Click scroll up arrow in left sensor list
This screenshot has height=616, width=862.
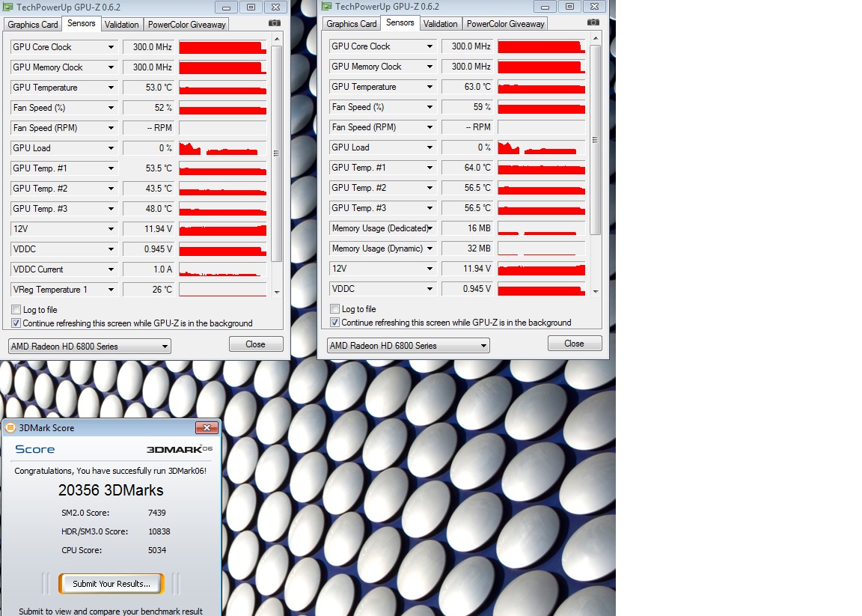tap(277, 40)
